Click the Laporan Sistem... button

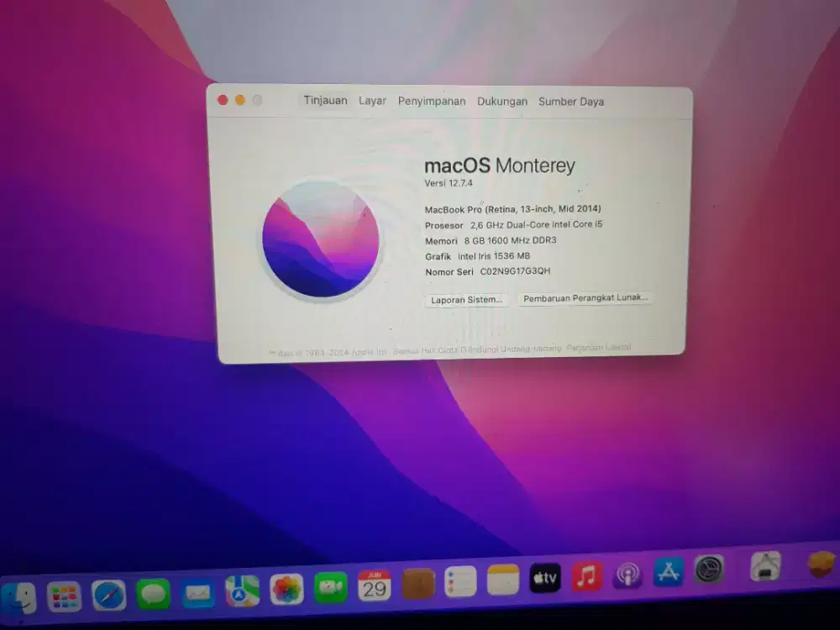click(x=466, y=300)
